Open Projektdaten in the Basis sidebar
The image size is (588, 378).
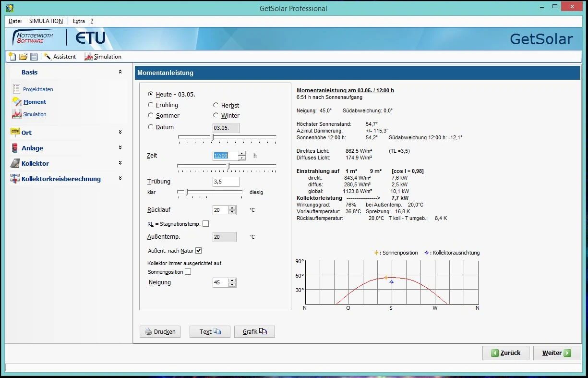click(x=38, y=89)
